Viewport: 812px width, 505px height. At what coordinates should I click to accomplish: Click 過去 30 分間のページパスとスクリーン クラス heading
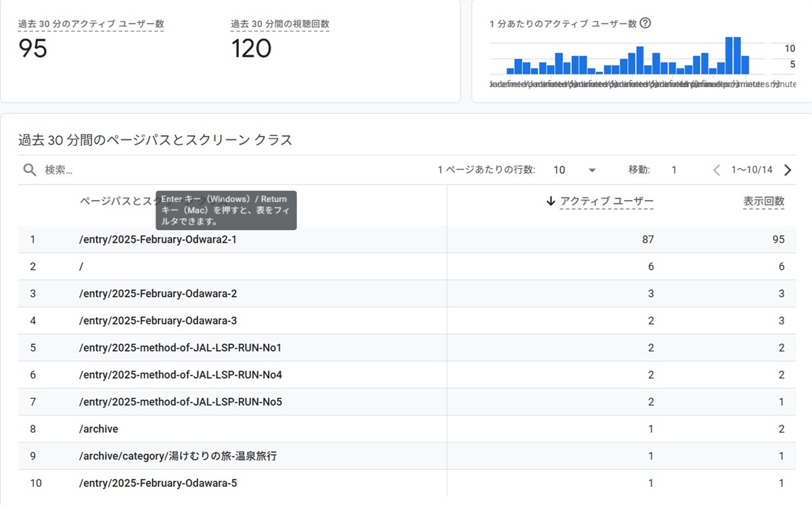155,141
